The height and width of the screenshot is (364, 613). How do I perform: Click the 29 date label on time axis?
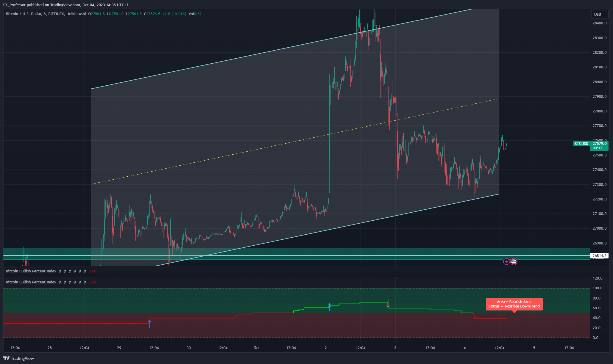pyautogui.click(x=119, y=348)
